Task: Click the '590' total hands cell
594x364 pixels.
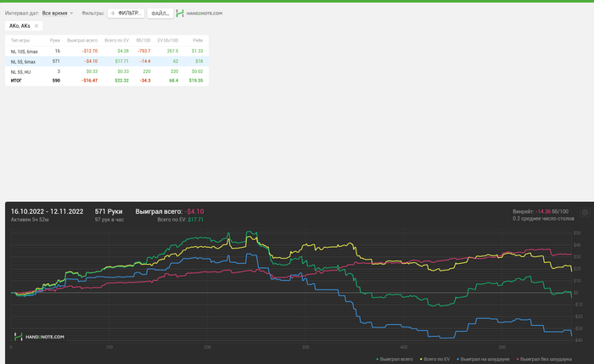Action: click(x=57, y=81)
